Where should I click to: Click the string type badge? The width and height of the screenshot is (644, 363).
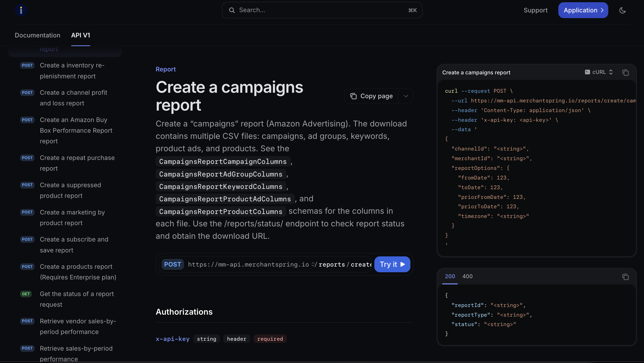[x=207, y=339]
